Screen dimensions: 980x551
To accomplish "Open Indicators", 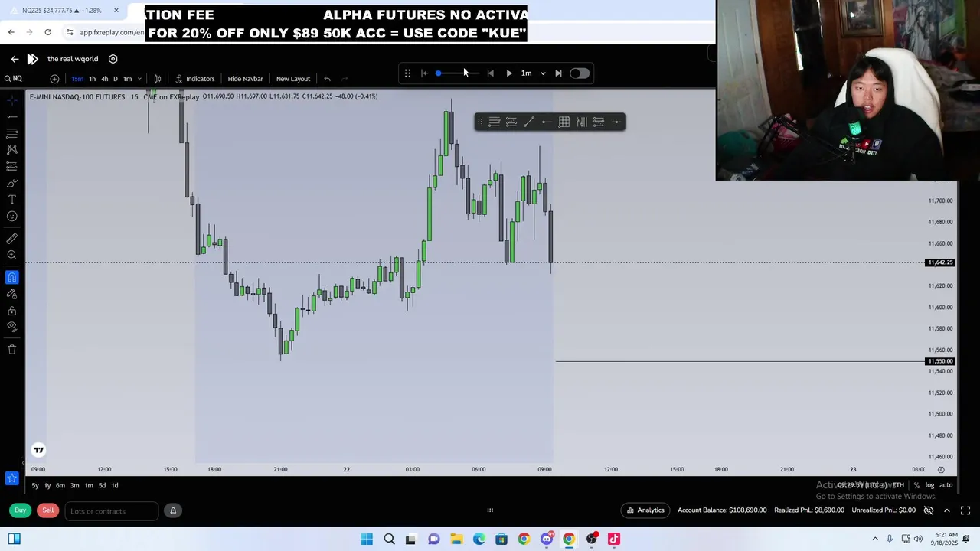I will click(x=195, y=79).
